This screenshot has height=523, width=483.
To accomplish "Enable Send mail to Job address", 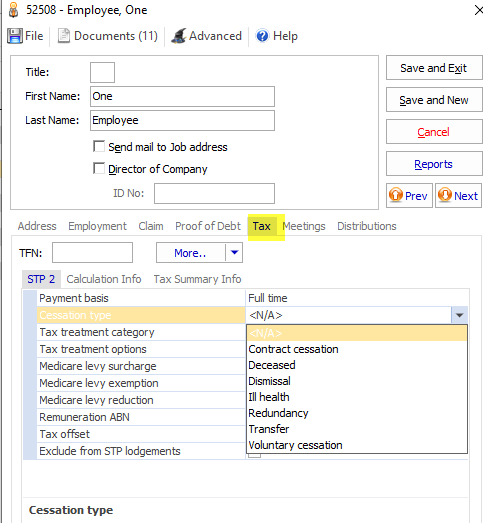I will click(99, 146).
